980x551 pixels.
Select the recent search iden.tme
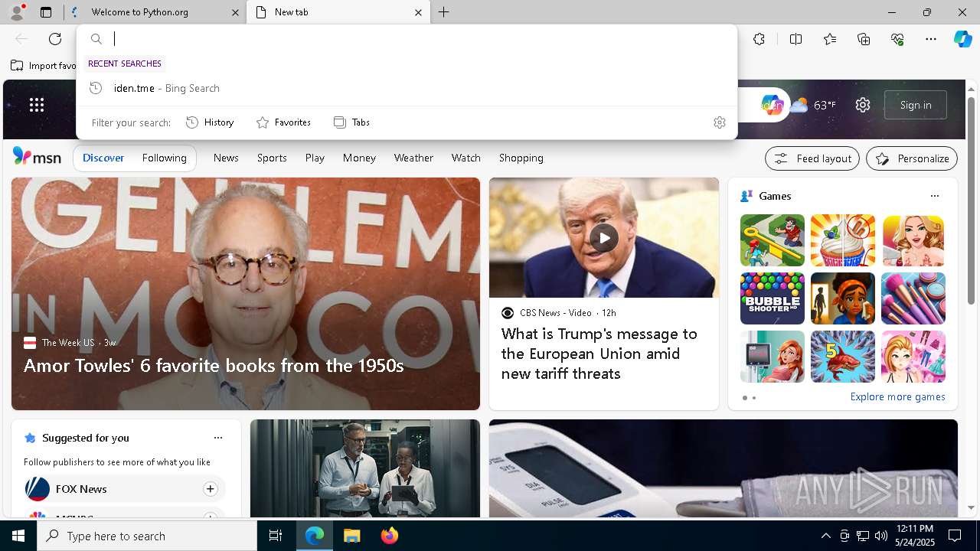click(407, 88)
